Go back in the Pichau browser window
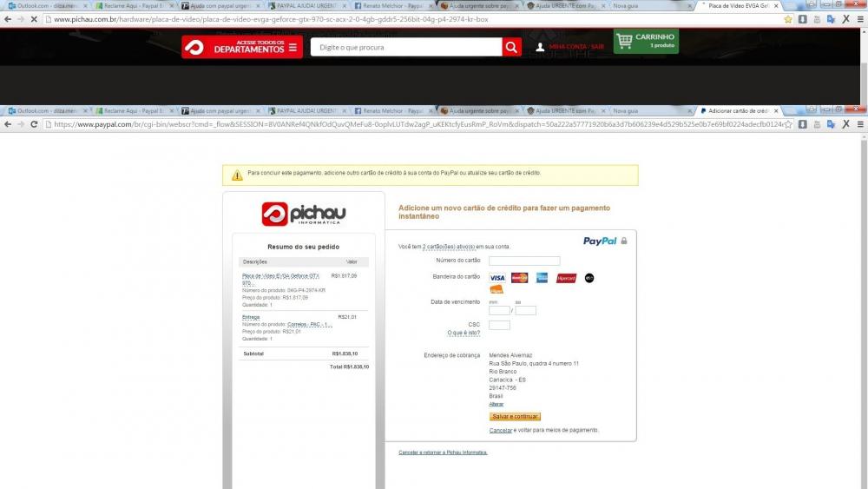The width and height of the screenshot is (868, 489). (x=8, y=19)
